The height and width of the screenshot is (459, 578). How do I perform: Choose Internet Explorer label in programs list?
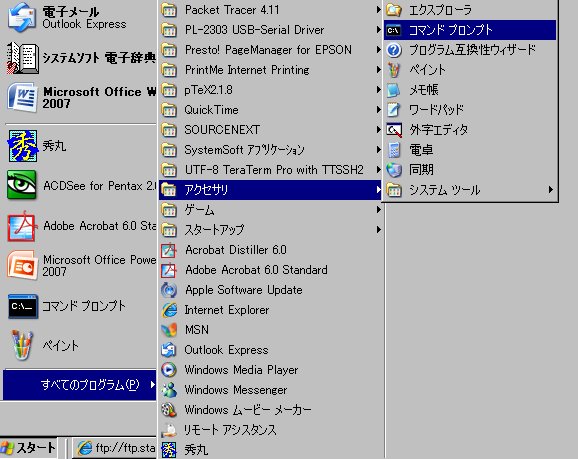tap(227, 310)
